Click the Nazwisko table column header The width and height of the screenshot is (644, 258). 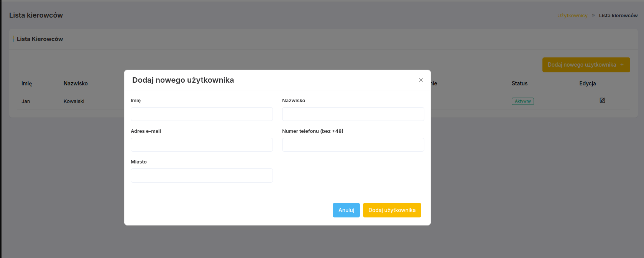pos(76,83)
